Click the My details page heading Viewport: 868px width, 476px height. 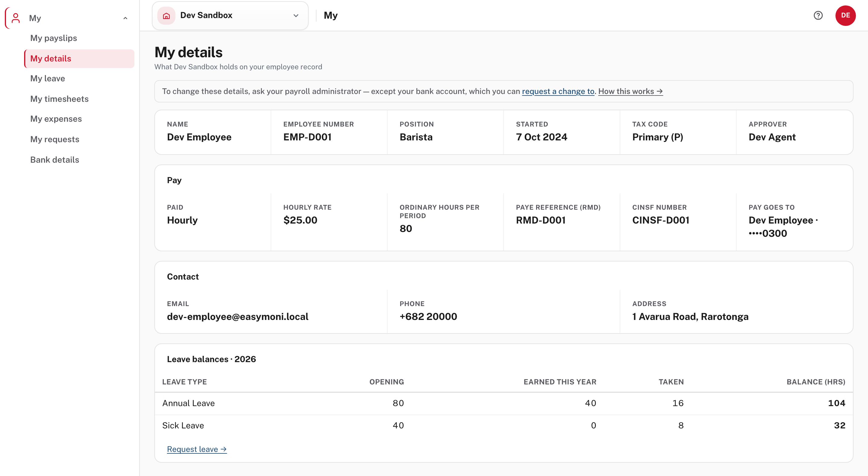(188, 52)
